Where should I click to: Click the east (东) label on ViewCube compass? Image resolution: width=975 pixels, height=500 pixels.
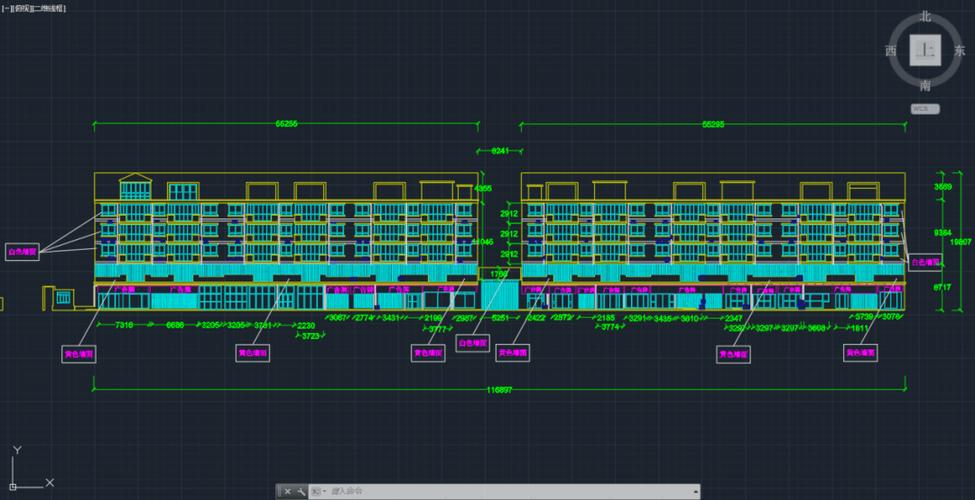click(961, 51)
